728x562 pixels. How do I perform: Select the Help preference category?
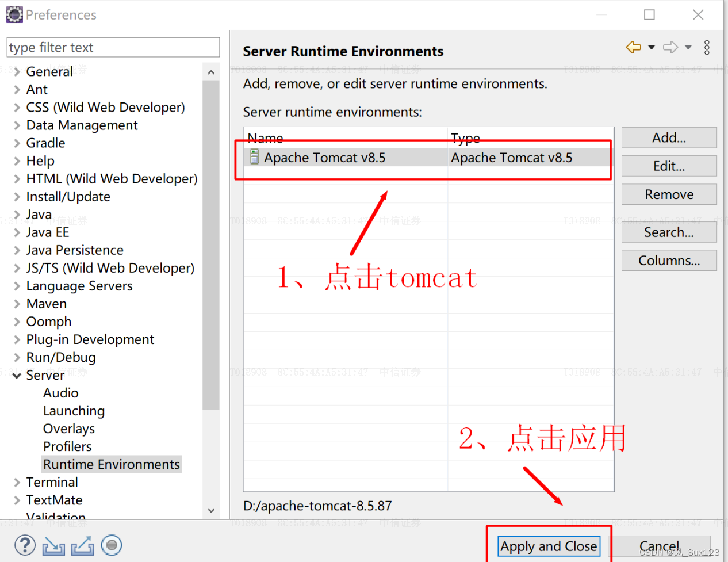(x=40, y=161)
